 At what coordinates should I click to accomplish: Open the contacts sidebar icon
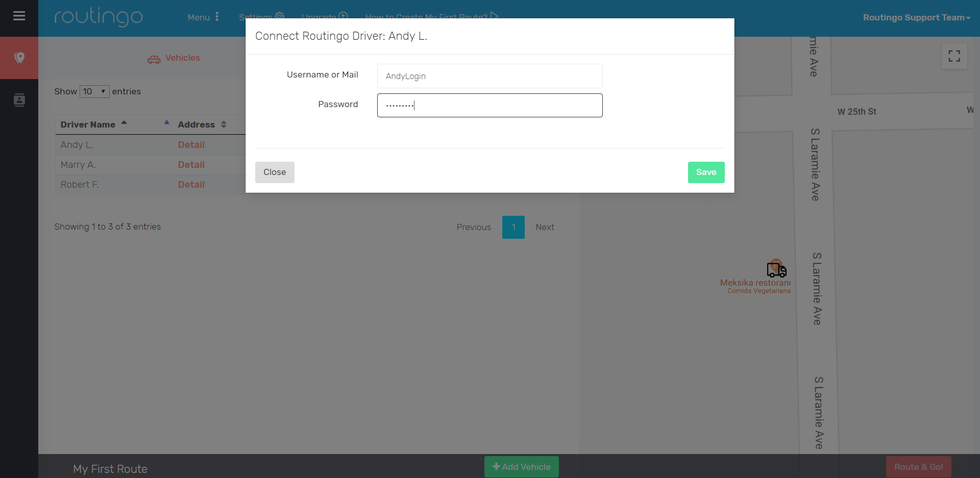(x=19, y=100)
